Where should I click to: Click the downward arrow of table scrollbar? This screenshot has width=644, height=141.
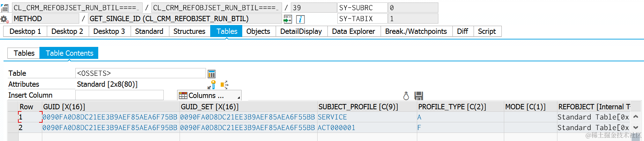click(x=636, y=128)
